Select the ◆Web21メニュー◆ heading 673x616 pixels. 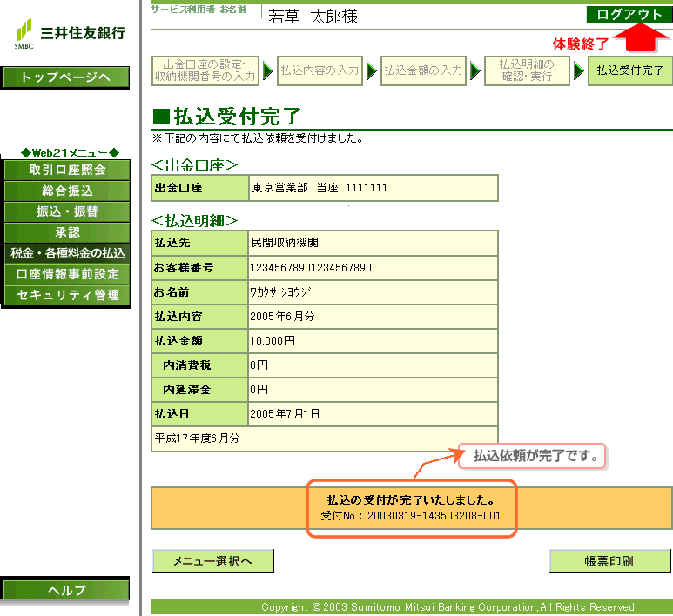click(x=70, y=153)
